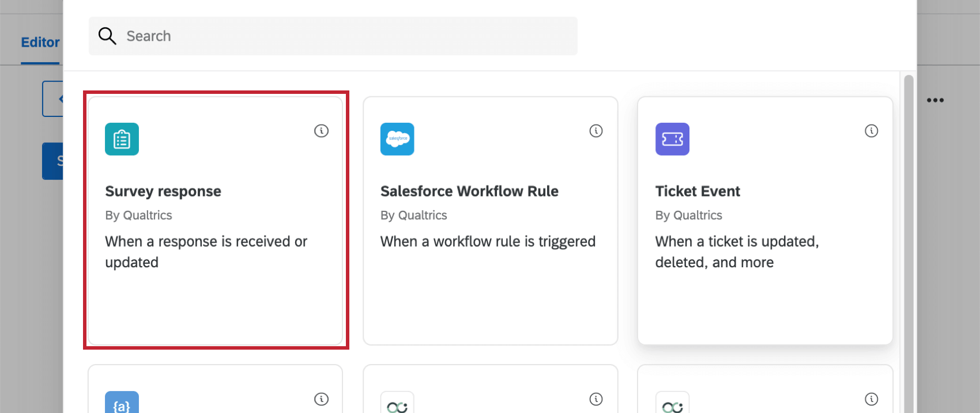Image resolution: width=980 pixels, height=413 pixels.
Task: Open info for the Survey response event
Action: click(x=321, y=131)
